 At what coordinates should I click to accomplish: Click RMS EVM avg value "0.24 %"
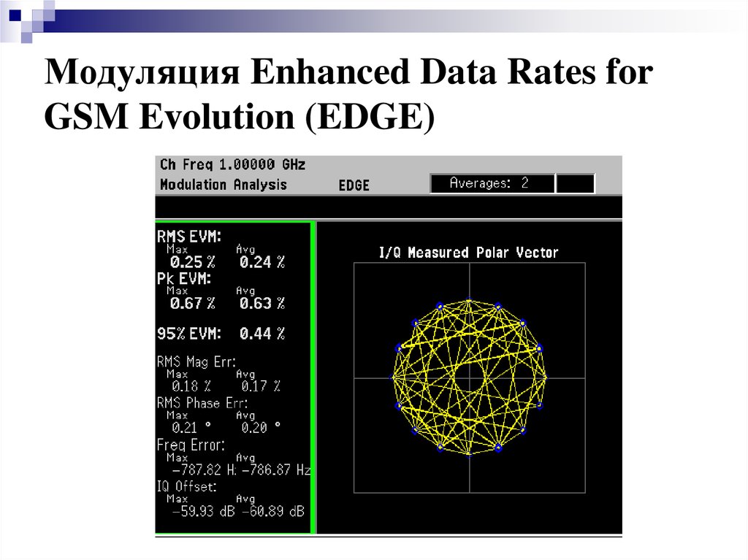click(262, 262)
